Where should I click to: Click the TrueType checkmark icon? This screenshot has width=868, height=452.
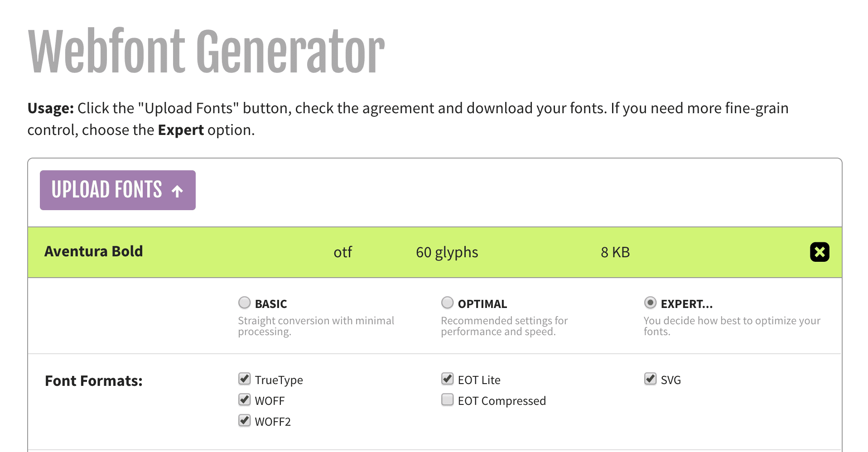244,379
